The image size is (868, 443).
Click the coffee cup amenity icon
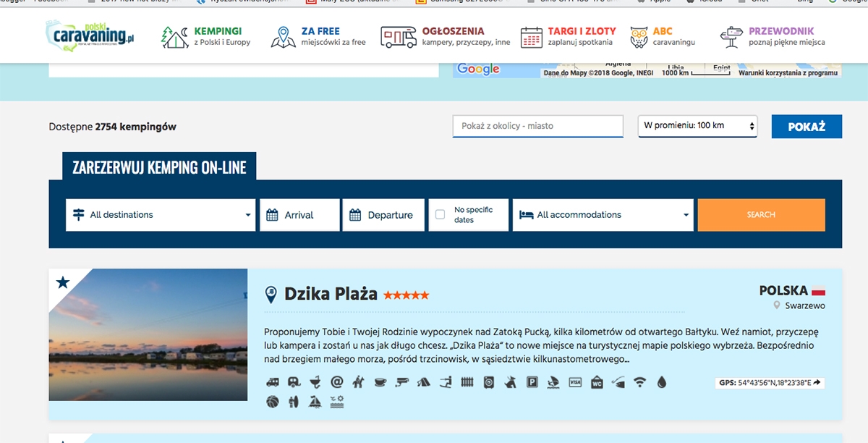click(380, 382)
